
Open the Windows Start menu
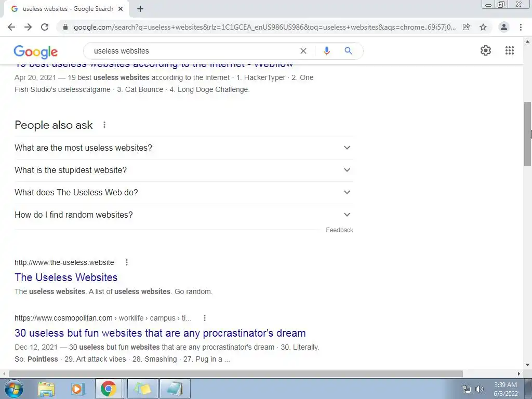[x=14, y=389]
